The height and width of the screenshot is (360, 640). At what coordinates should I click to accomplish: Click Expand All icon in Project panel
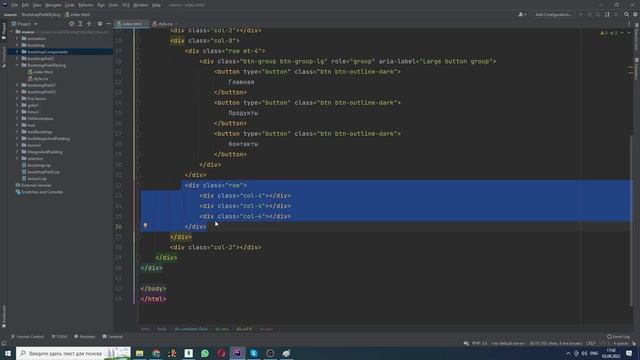[x=80, y=24]
